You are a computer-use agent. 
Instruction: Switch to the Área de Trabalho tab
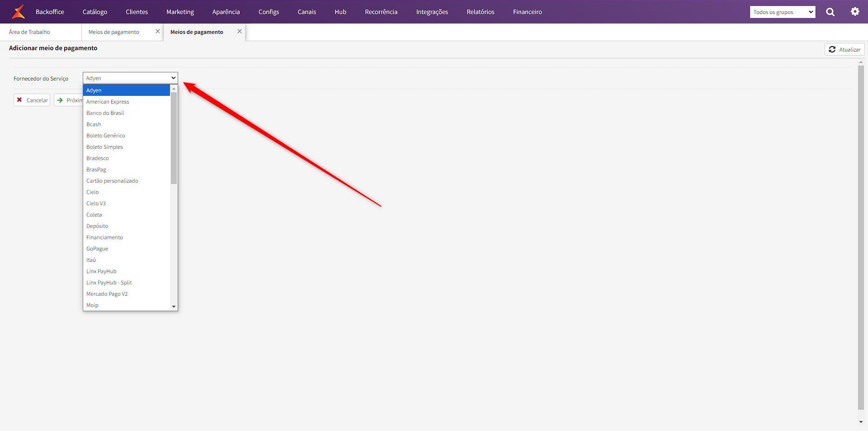(x=41, y=32)
